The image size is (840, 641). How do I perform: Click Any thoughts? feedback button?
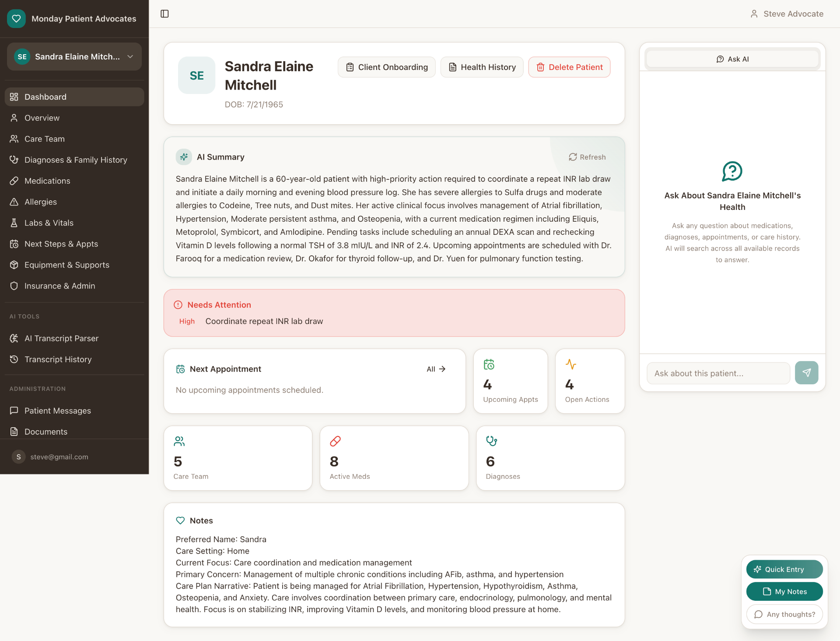pyautogui.click(x=784, y=614)
